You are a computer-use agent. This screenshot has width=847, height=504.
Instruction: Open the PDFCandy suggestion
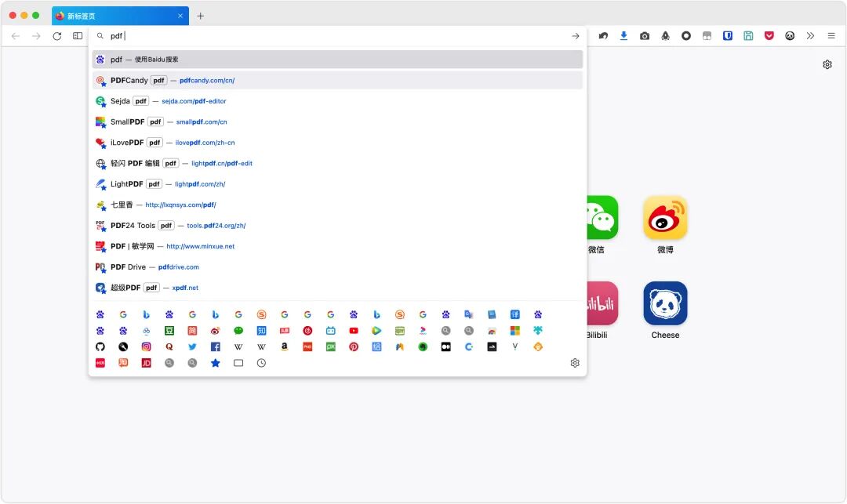pyautogui.click(x=337, y=81)
